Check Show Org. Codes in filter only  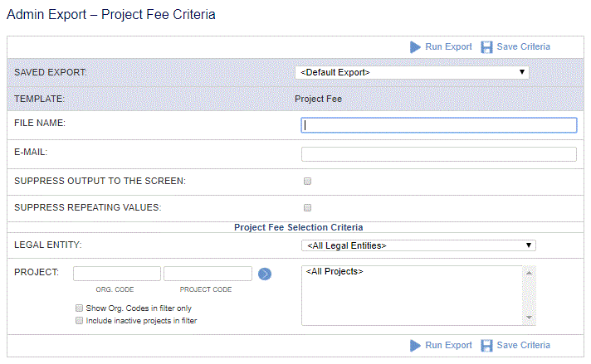79,308
